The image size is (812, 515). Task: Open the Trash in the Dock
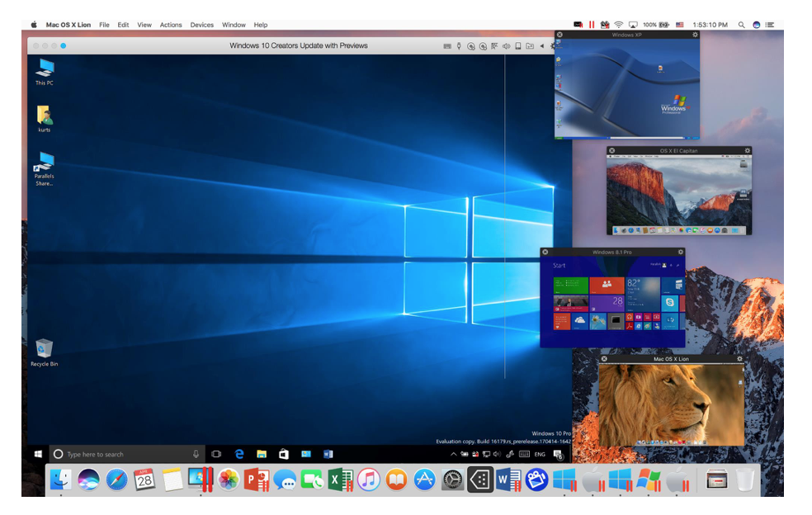coord(745,480)
